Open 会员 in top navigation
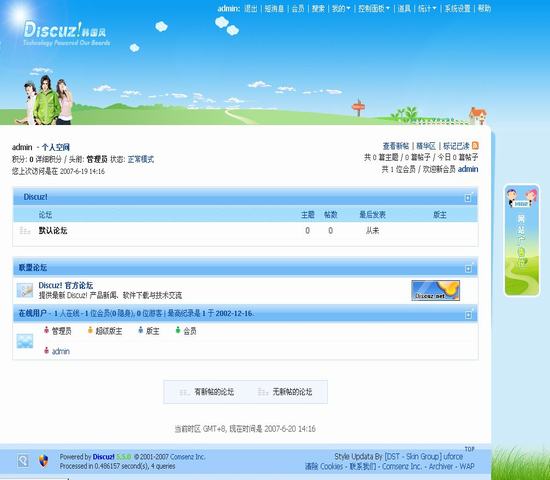 (298, 8)
